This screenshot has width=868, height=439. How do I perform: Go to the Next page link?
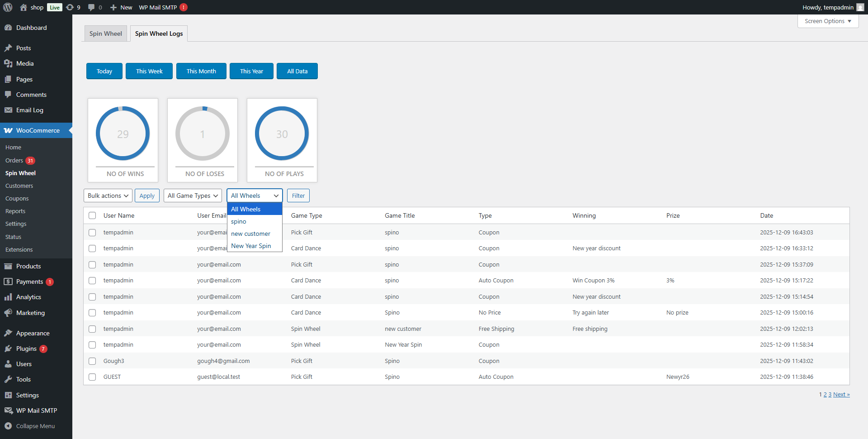pyautogui.click(x=841, y=395)
